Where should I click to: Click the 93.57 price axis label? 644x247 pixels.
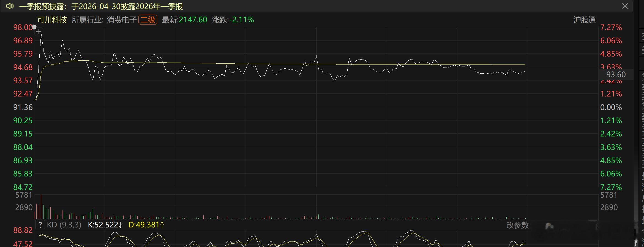(23, 80)
